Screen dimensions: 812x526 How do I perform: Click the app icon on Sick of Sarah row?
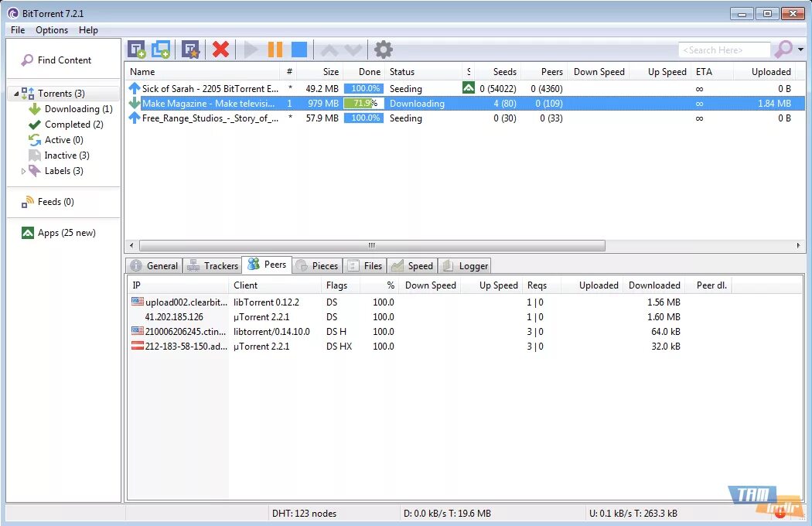469,87
